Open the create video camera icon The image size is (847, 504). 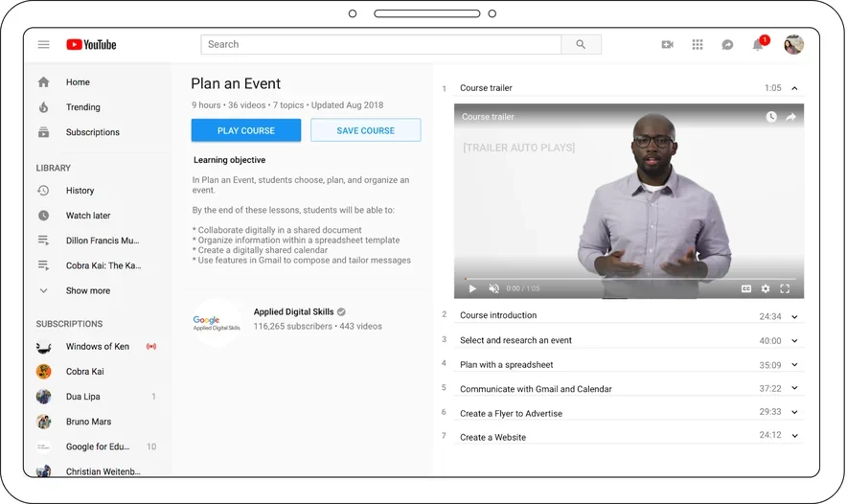(667, 44)
